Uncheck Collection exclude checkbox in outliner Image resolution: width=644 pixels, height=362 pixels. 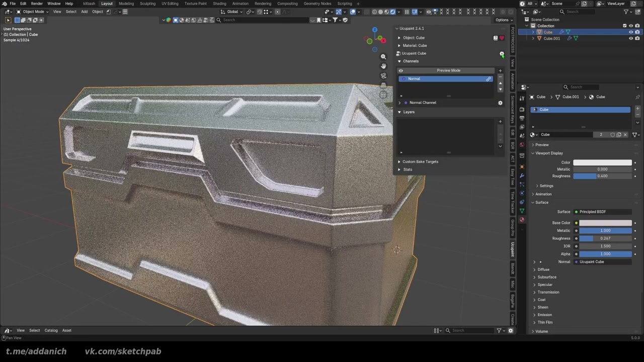tap(625, 26)
